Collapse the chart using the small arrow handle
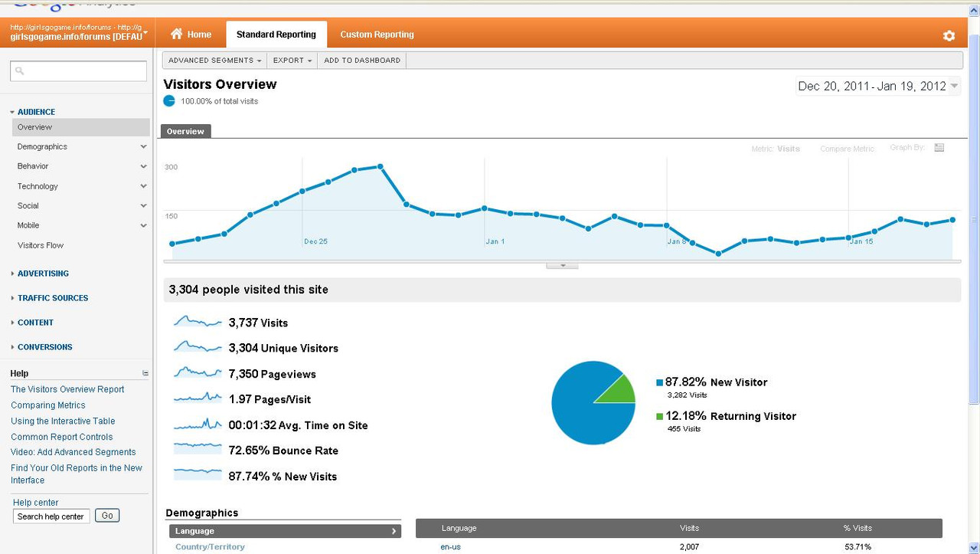This screenshot has height=554, width=980. click(562, 266)
